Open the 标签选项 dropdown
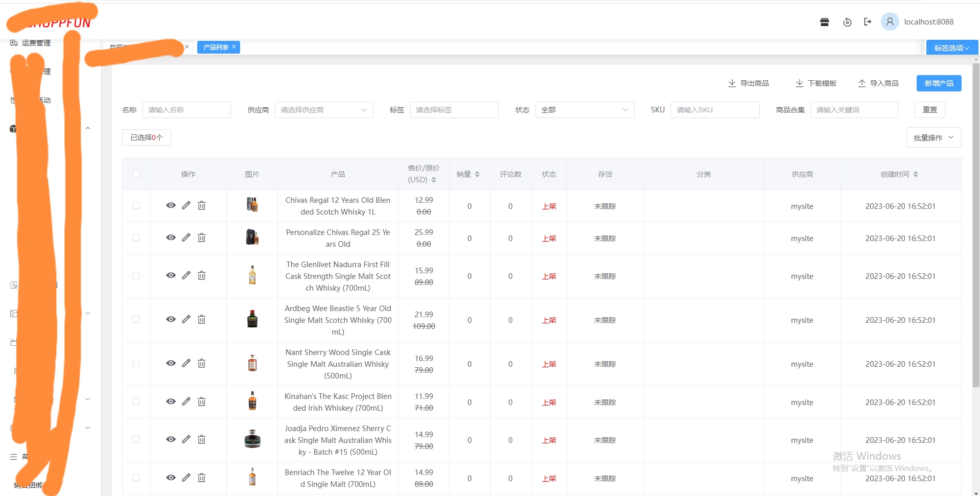Image resolution: width=980 pixels, height=496 pixels. (x=952, y=48)
